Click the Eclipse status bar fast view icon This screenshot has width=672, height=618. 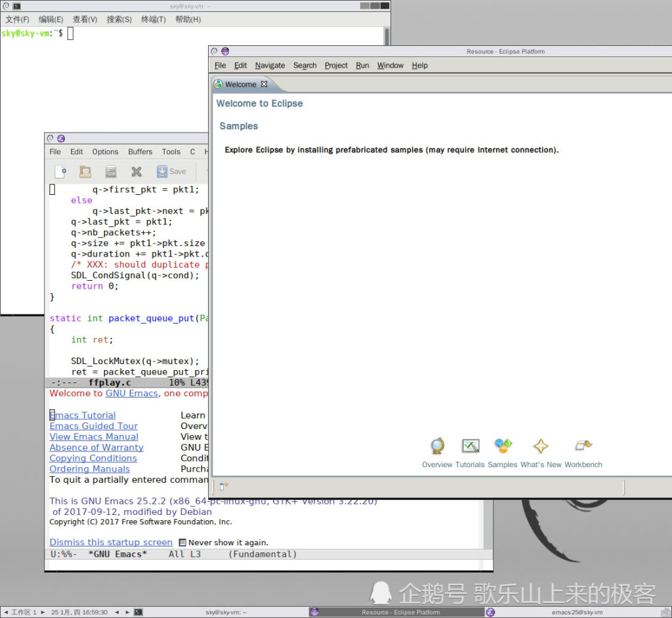pos(224,486)
